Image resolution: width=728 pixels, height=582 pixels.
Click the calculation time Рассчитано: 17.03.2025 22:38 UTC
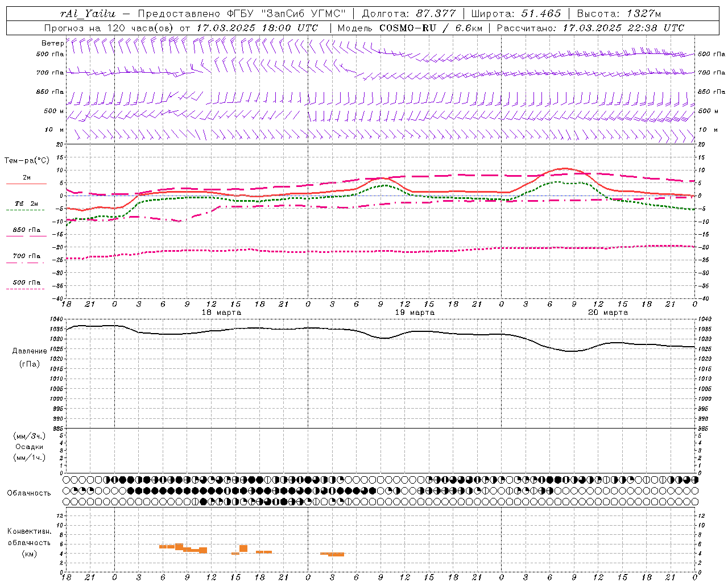591,28
